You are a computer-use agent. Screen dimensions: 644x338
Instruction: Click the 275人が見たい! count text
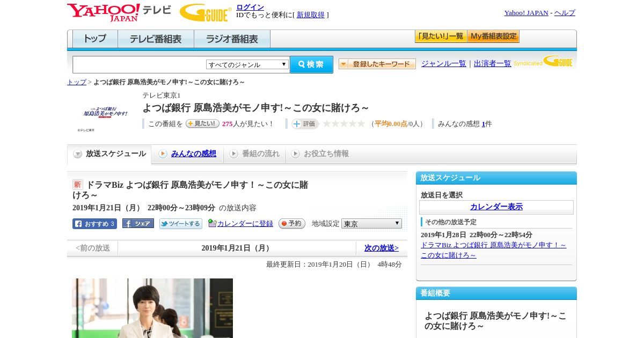point(248,124)
